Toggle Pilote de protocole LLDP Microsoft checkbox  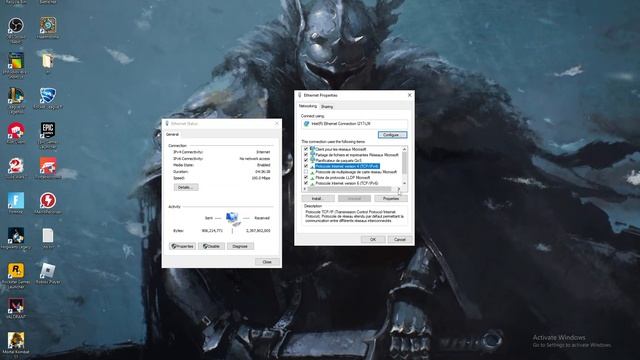click(x=306, y=178)
